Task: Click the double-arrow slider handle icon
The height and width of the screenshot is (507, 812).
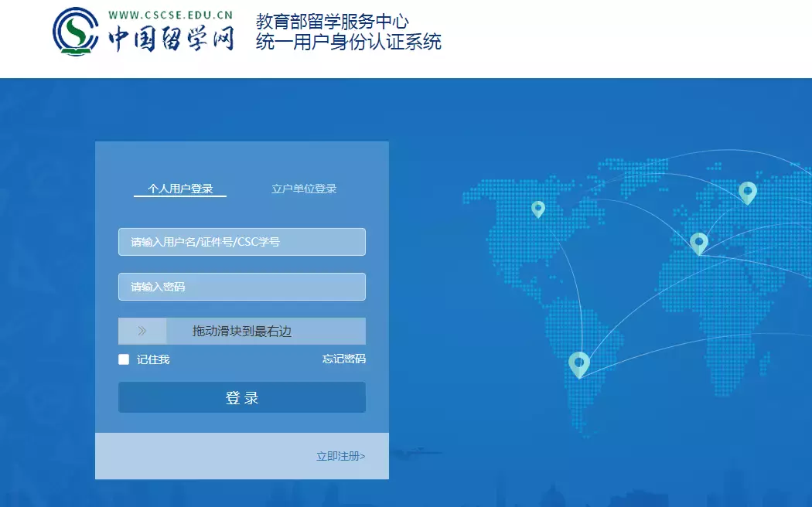Action: (141, 331)
